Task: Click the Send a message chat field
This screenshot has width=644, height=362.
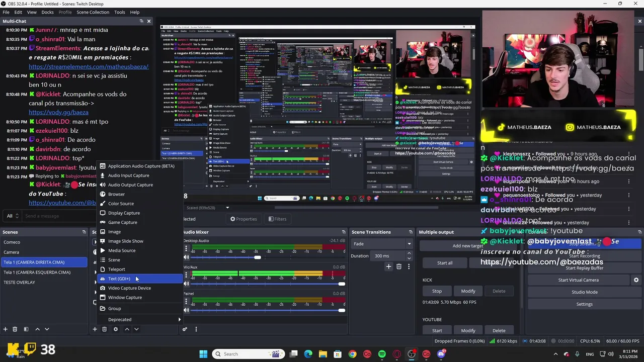Action: pyautogui.click(x=60, y=216)
